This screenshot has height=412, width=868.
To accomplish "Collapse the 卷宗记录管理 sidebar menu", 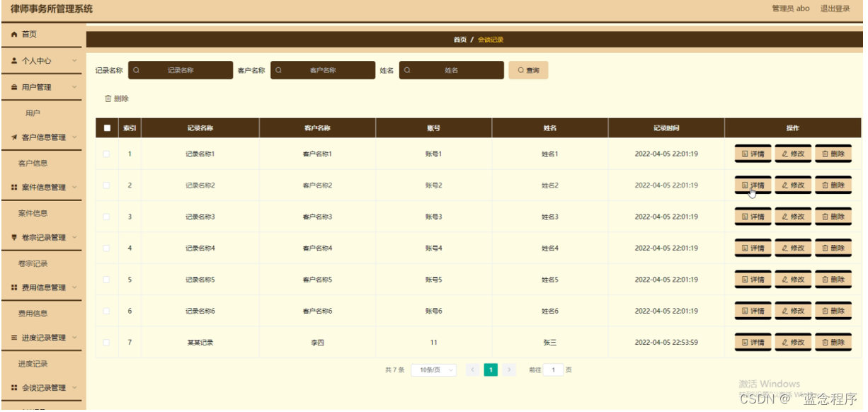I will pos(42,237).
